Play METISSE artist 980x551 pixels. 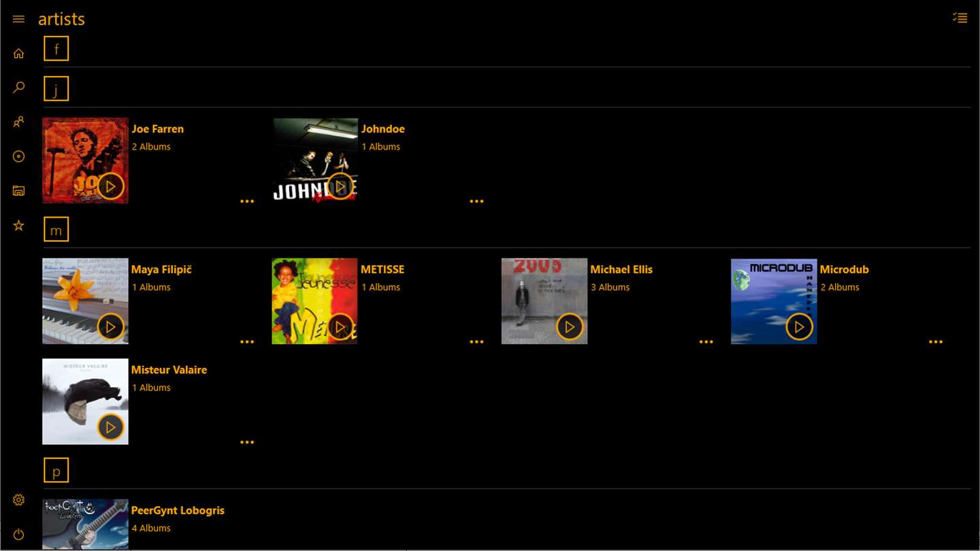coord(340,327)
